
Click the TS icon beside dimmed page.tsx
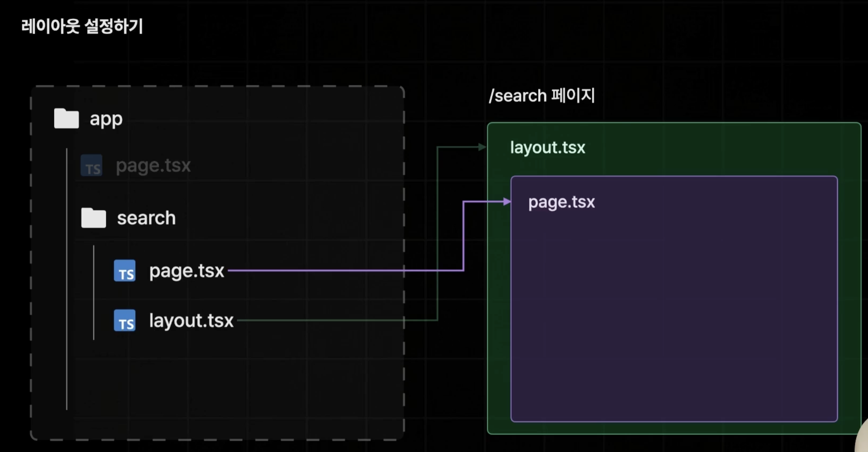[x=92, y=165]
